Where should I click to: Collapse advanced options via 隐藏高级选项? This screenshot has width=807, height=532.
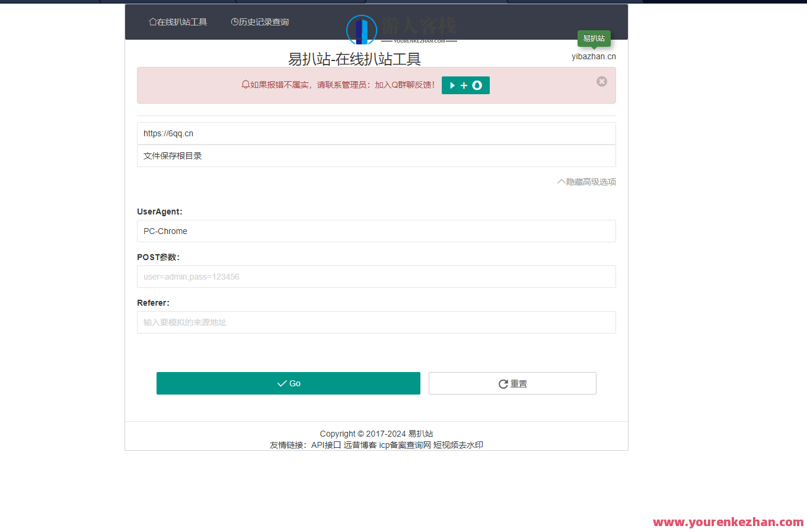point(586,181)
